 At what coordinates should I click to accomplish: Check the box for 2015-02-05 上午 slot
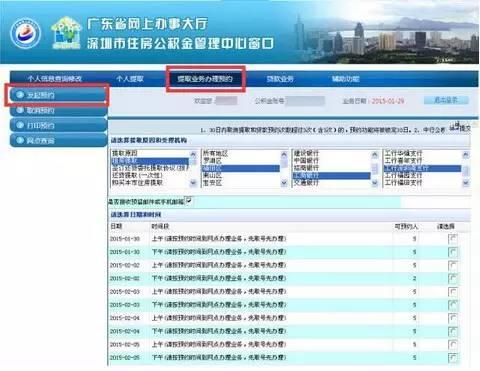click(452, 344)
